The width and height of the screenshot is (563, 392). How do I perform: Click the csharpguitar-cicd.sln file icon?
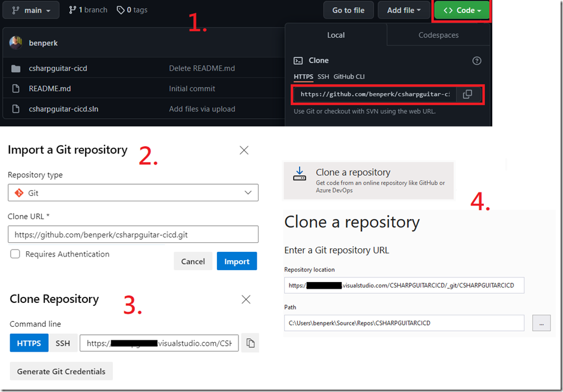[x=16, y=109]
